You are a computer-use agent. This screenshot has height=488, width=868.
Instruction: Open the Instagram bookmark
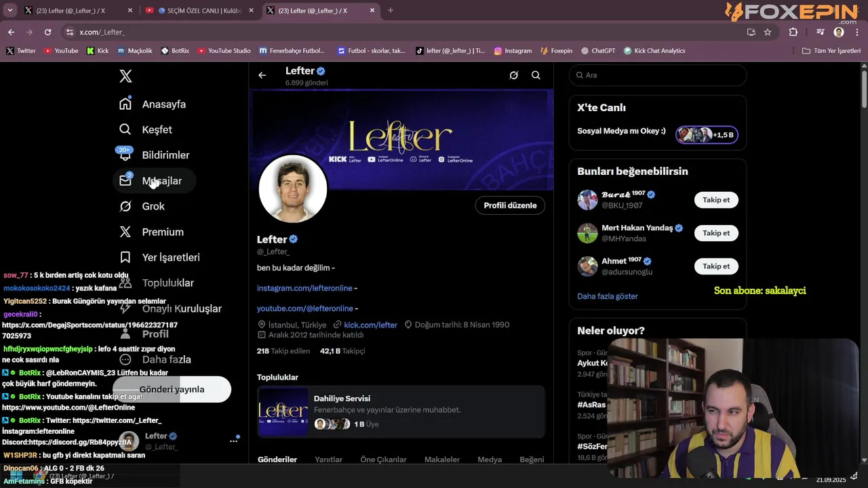pos(513,51)
